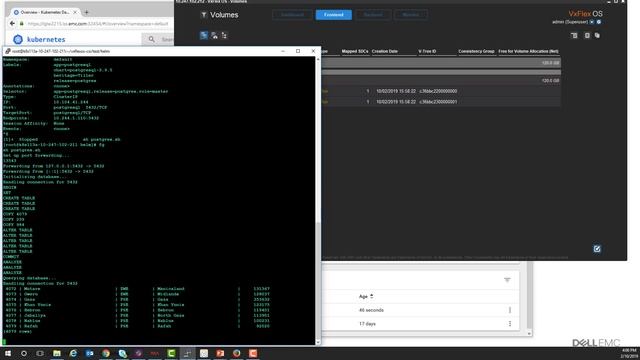The image size is (640, 360).
Task: Select the volume row with V-Tree ID ending 0000
Action: (x=441, y=91)
